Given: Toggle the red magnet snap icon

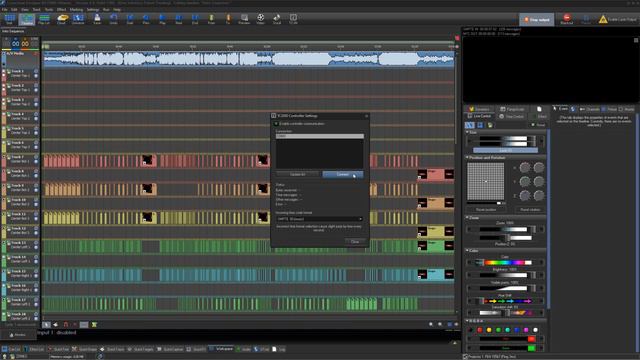Looking at the screenshot, I should (x=66, y=324).
